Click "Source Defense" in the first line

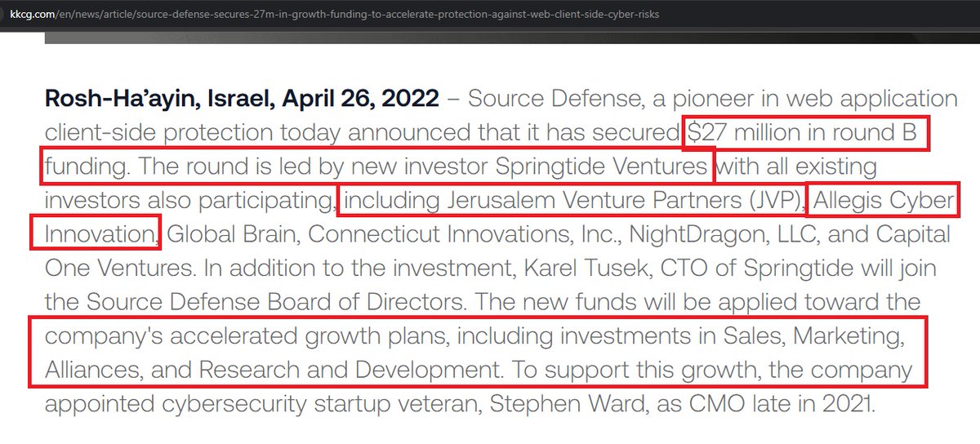coord(556,100)
